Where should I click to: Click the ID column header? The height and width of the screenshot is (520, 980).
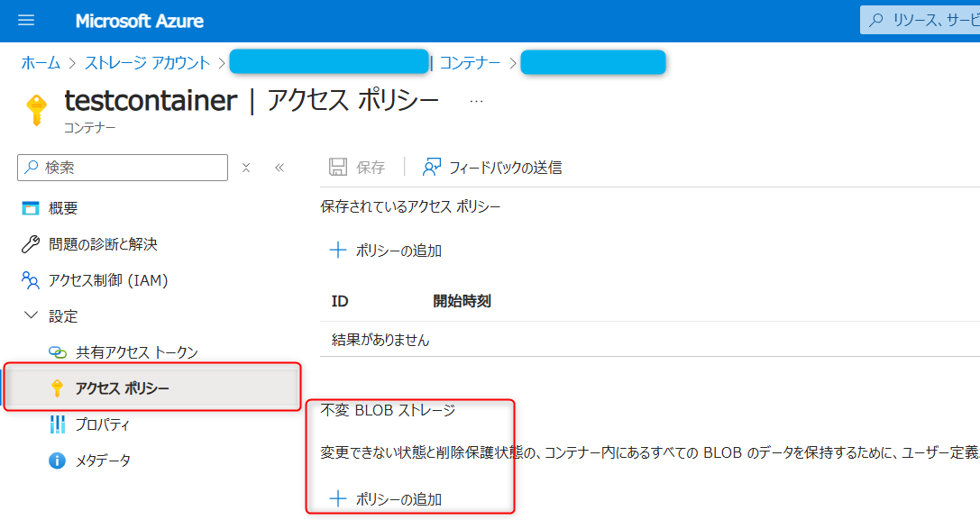coord(340,301)
